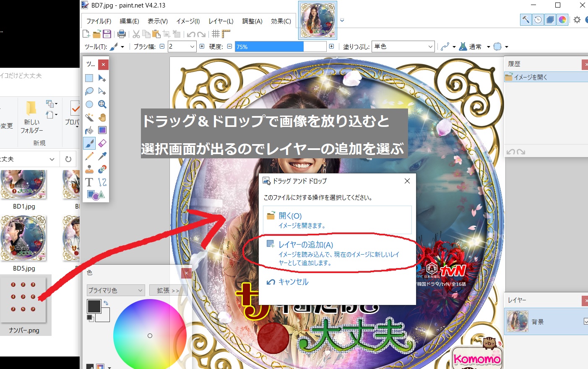Open the brush width dropdown
The height and width of the screenshot is (369, 588).
pos(193,46)
